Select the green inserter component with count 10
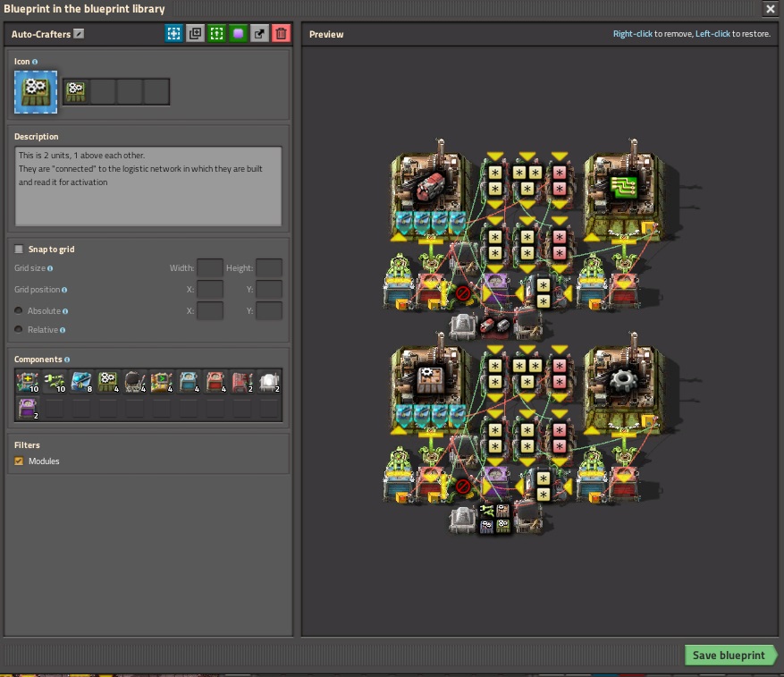This screenshot has width=784, height=677. (x=54, y=382)
